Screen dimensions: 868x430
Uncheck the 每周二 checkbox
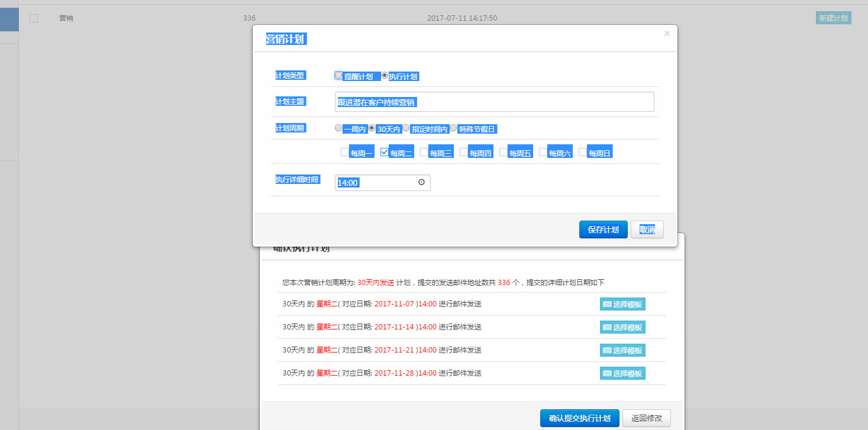(x=384, y=153)
